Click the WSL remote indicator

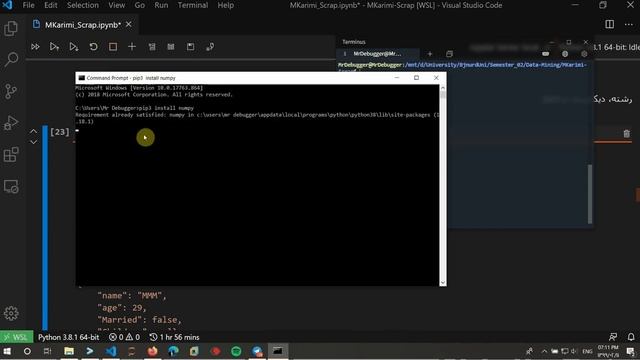[x=16, y=337]
